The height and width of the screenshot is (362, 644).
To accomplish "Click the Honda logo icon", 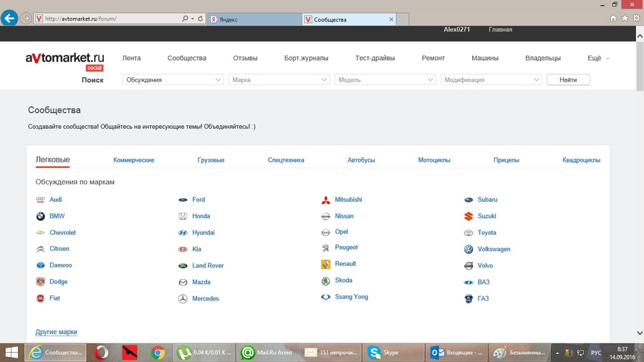I will (x=183, y=216).
